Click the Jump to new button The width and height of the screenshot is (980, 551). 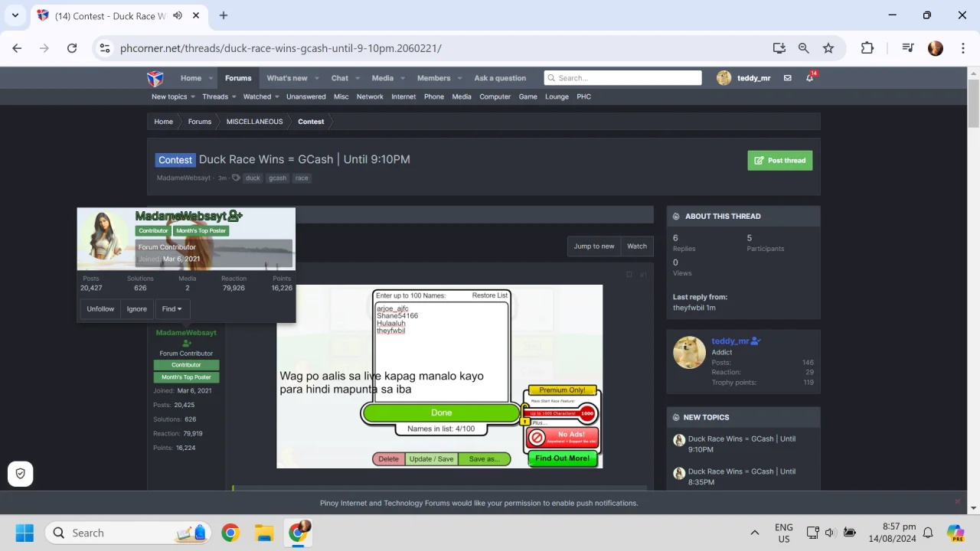point(594,246)
